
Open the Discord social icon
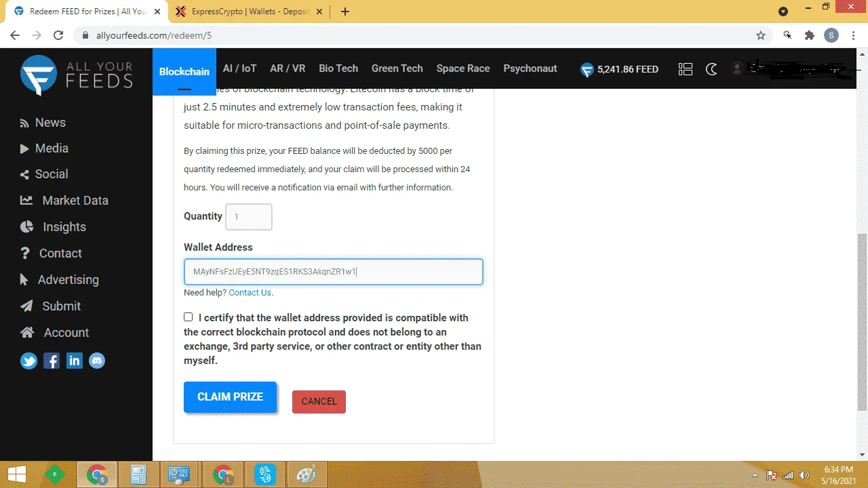(x=98, y=361)
